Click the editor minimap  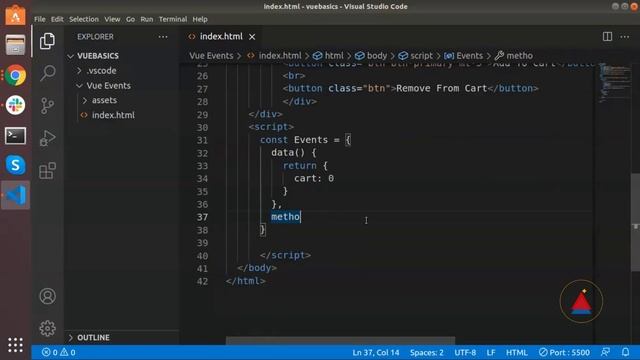click(x=614, y=84)
